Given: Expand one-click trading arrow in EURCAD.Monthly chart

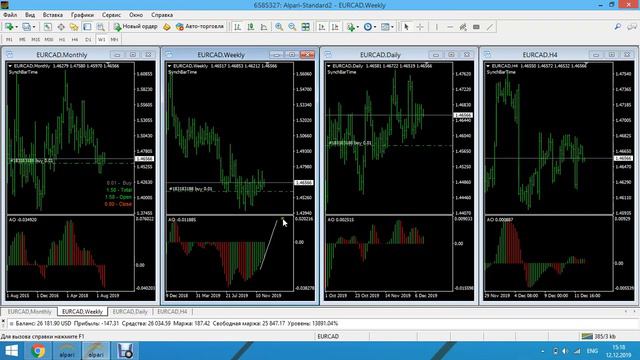Looking at the screenshot, I should (x=10, y=66).
